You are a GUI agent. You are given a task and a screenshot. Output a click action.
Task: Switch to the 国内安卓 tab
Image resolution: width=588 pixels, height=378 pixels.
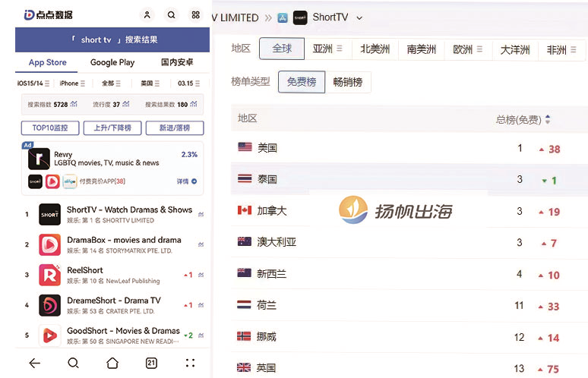[177, 62]
